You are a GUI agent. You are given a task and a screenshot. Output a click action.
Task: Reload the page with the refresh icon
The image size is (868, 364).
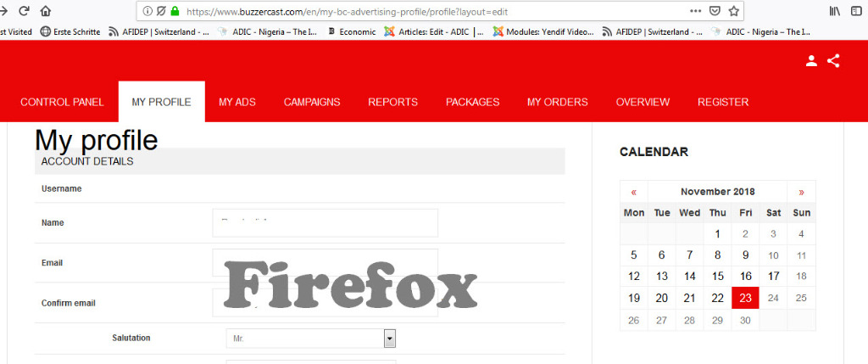[24, 11]
